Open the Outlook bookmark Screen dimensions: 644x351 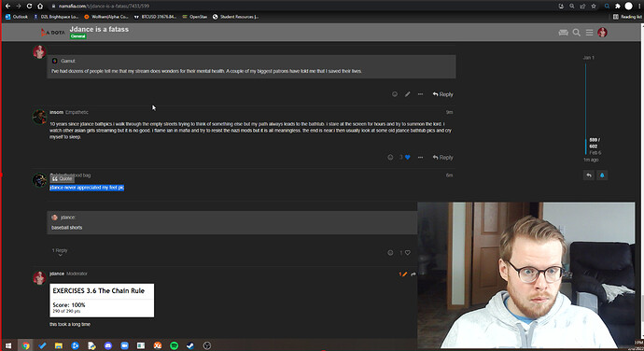pos(17,17)
